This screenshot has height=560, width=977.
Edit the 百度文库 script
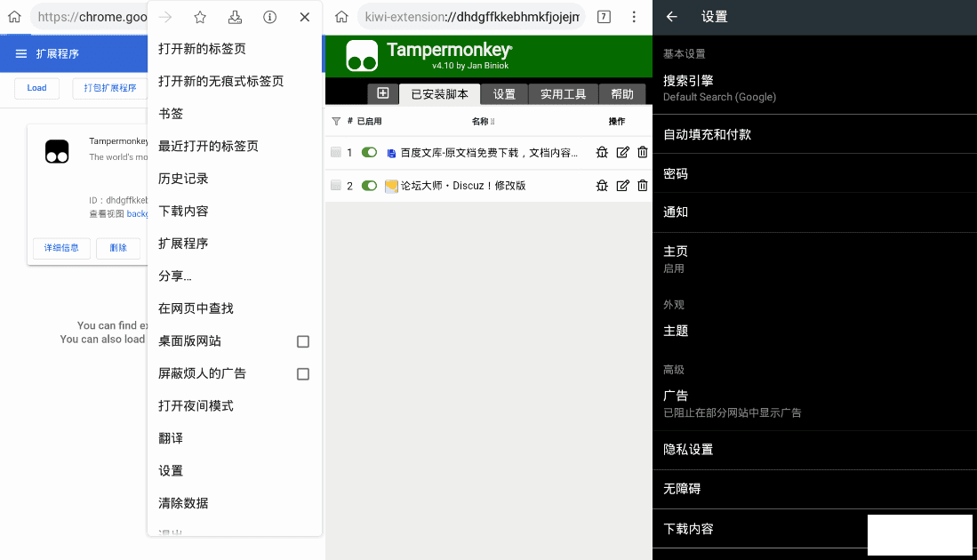[x=622, y=152]
